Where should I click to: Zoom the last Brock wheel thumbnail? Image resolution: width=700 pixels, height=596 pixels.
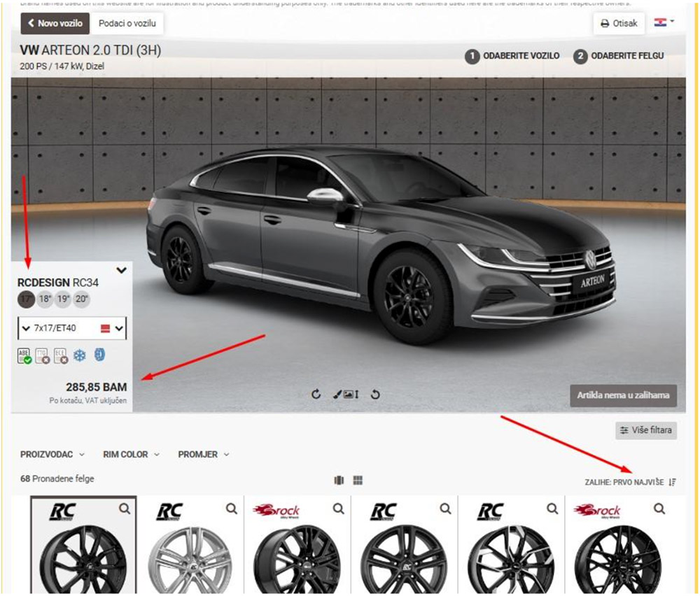659,509
